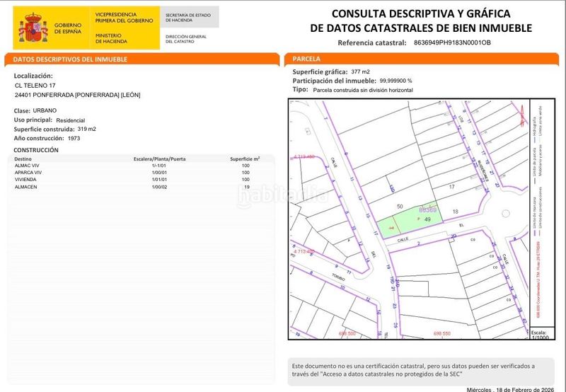
Task: Click the surface value 100 in the ALMAC VIV row
Action: [246, 166]
